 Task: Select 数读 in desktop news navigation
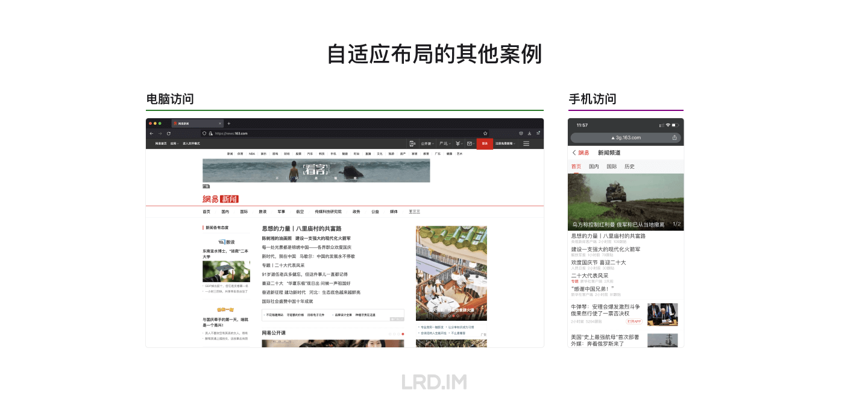pos(263,212)
